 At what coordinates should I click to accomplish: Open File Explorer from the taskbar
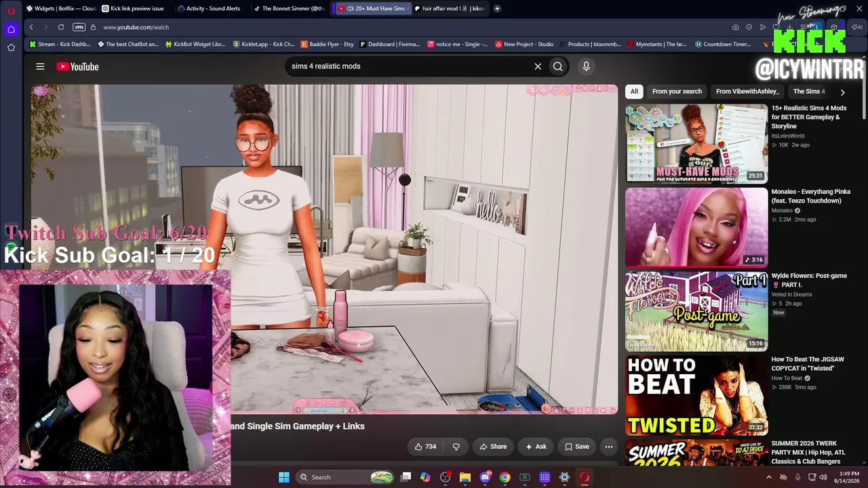465,477
